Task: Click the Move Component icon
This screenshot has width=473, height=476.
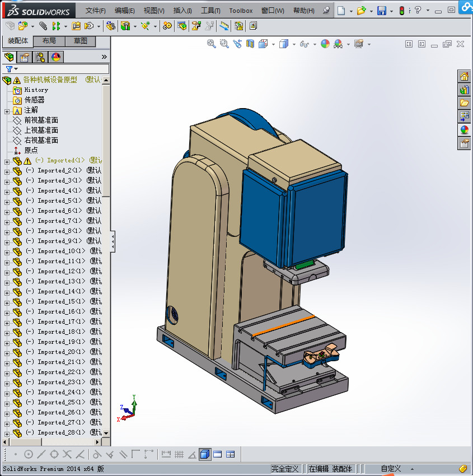Action: click(89, 26)
